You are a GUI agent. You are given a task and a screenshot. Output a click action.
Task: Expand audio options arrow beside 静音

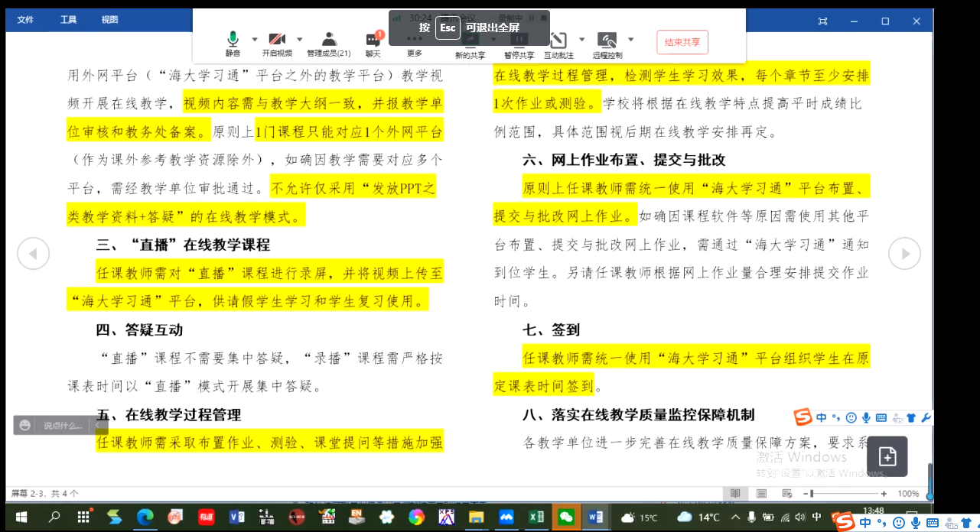[x=255, y=39]
